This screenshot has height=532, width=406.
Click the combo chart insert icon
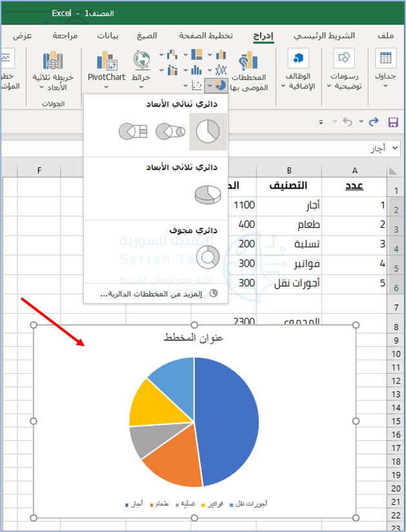(172, 70)
